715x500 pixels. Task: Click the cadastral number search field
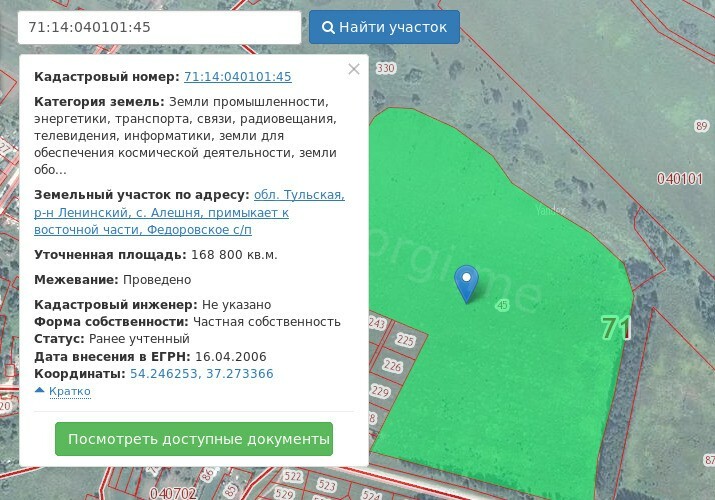159,27
